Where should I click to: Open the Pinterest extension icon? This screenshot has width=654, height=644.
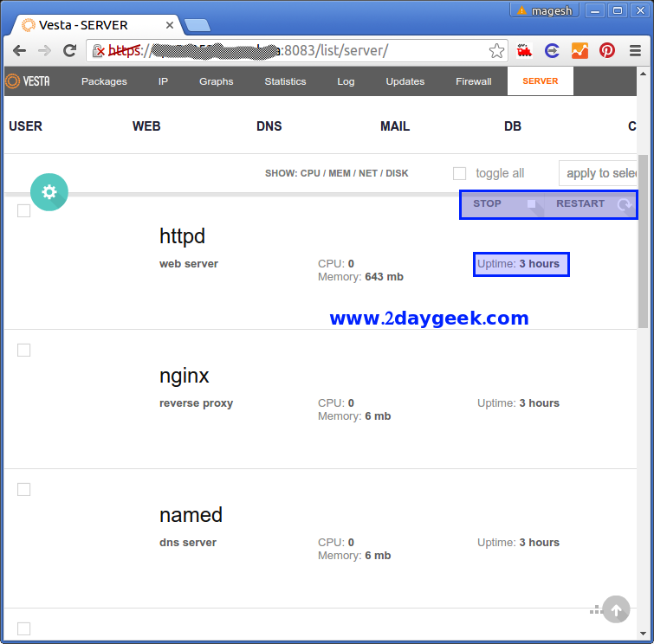(x=607, y=50)
